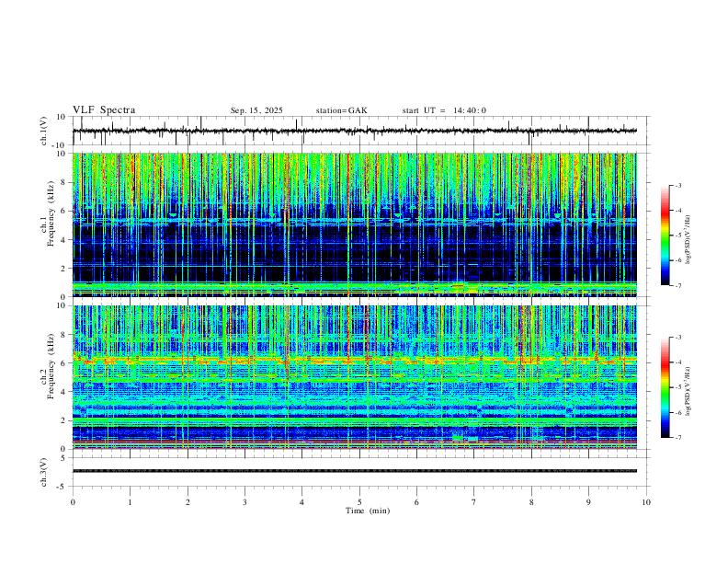Click the date 'Sep. 15, 2025'
This screenshot has width=728, height=563.
pyautogui.click(x=256, y=110)
